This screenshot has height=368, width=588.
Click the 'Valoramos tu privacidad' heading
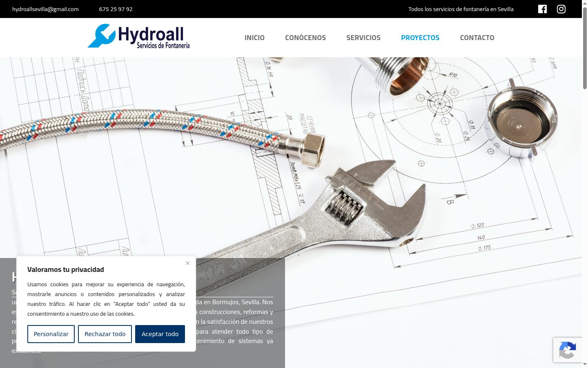[66, 269]
